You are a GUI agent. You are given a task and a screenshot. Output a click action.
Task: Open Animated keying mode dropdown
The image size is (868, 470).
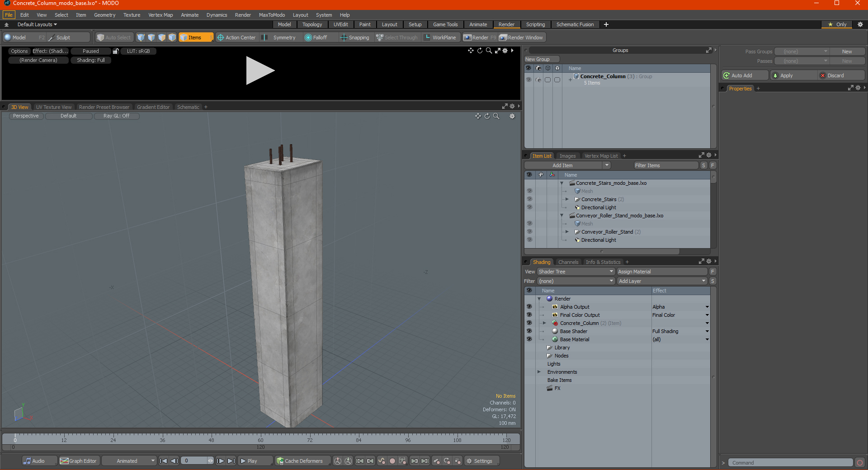tap(129, 461)
